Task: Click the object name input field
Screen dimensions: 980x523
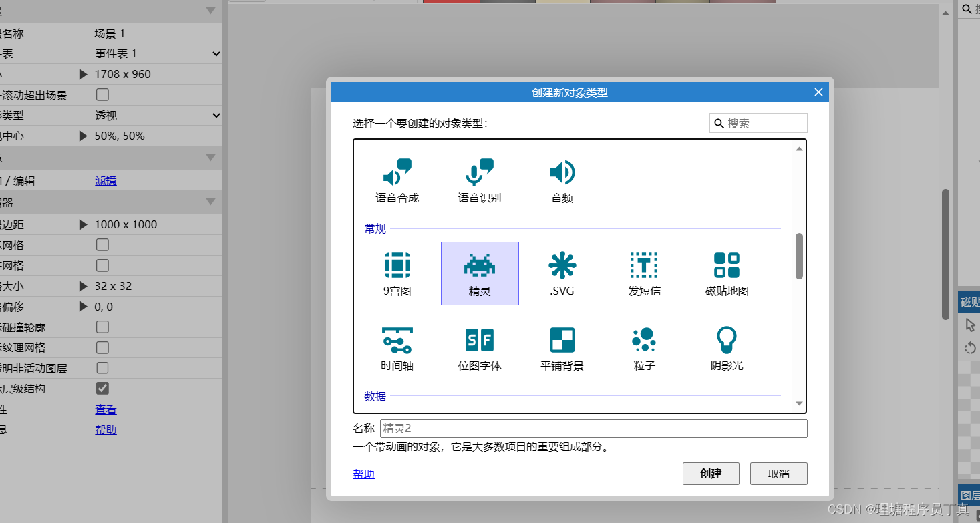Action: (x=592, y=428)
